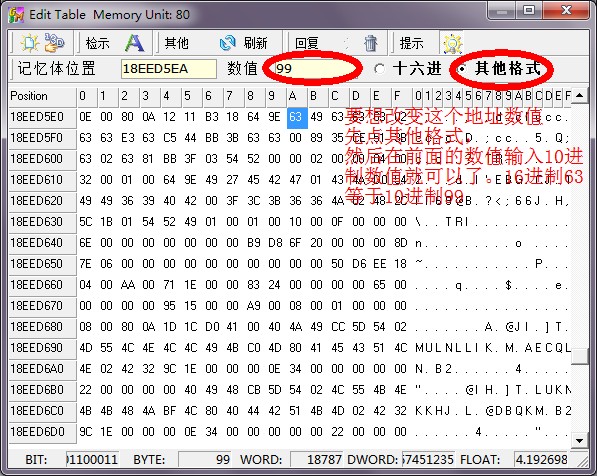The image size is (597, 476).
Task: Open the 检示 toolbar menu
Action: pyautogui.click(x=98, y=43)
